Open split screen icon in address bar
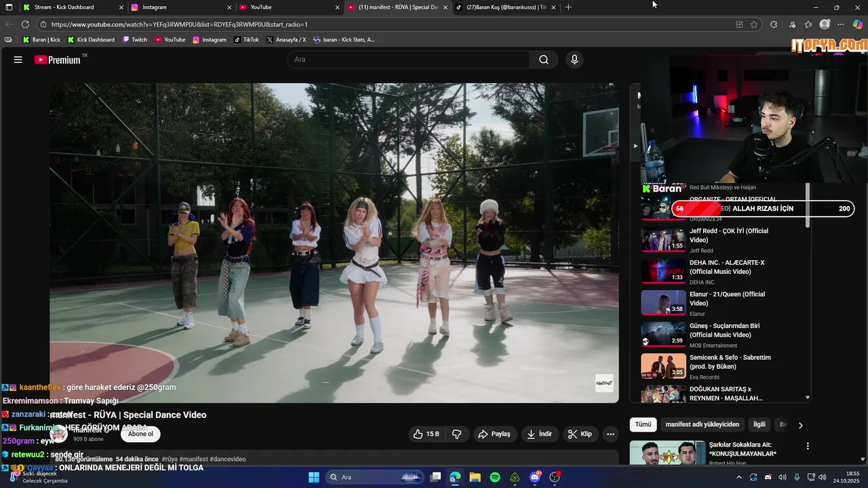Image resolution: width=868 pixels, height=488 pixels. pos(739,24)
